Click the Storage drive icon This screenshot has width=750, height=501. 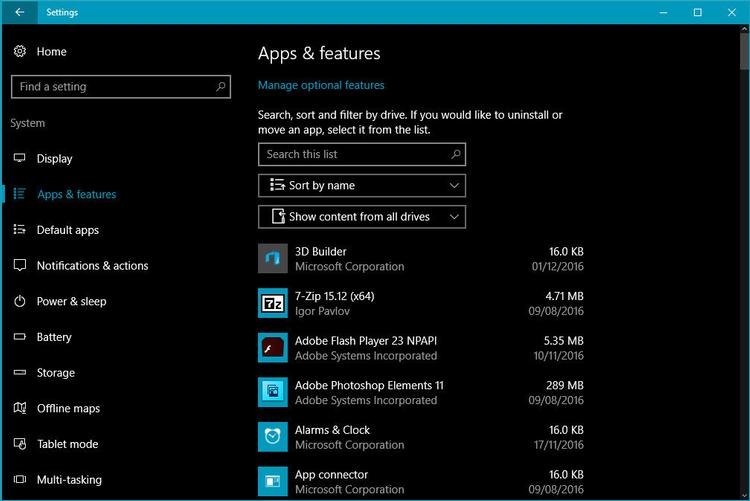coord(20,372)
